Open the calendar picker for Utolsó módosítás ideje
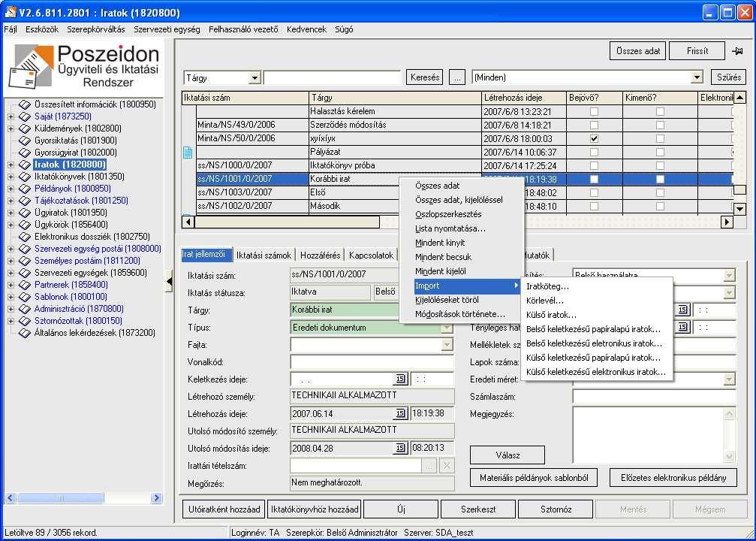 [401, 448]
